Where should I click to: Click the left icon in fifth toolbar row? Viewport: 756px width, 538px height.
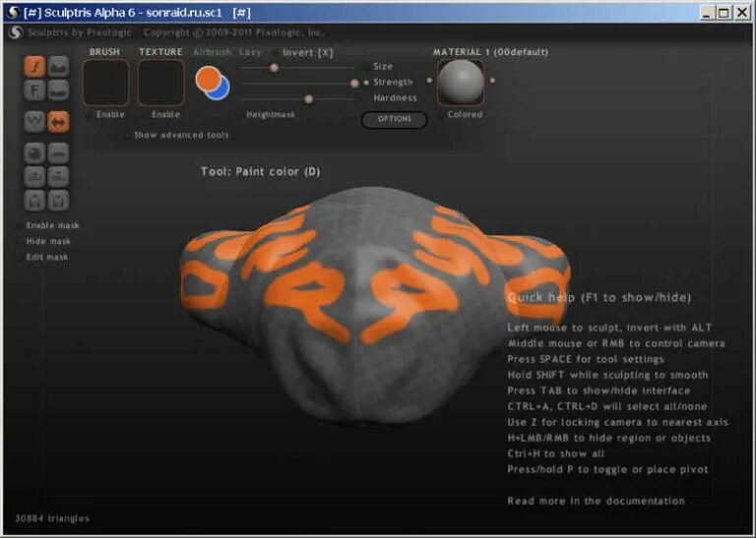(34, 177)
